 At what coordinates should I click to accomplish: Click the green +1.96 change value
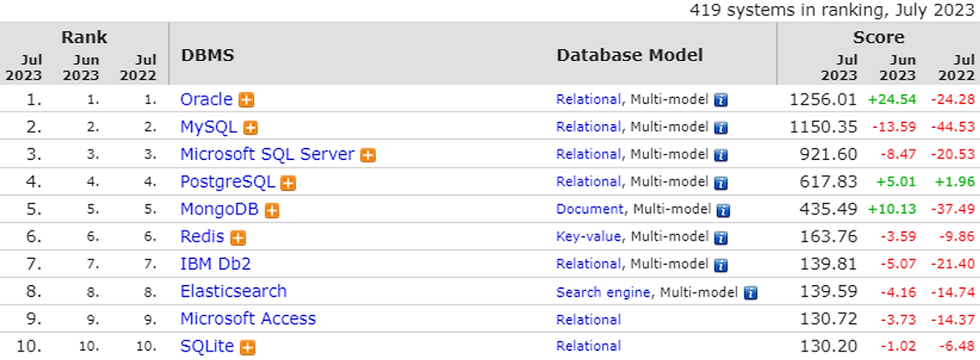955,182
